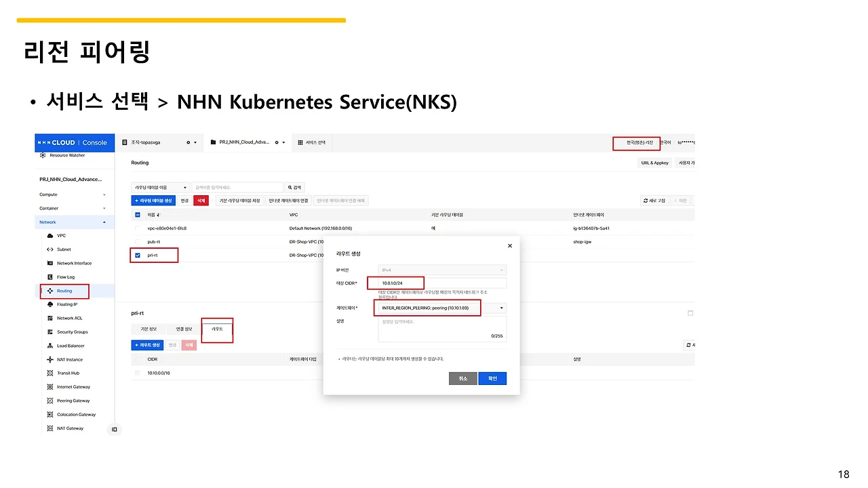Click the NAT Gateway icon

(50, 428)
